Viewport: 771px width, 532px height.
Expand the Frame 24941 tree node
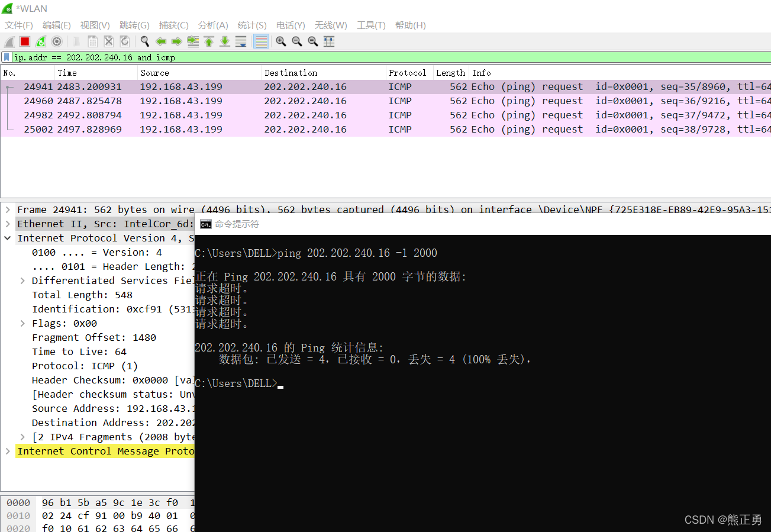click(8, 209)
